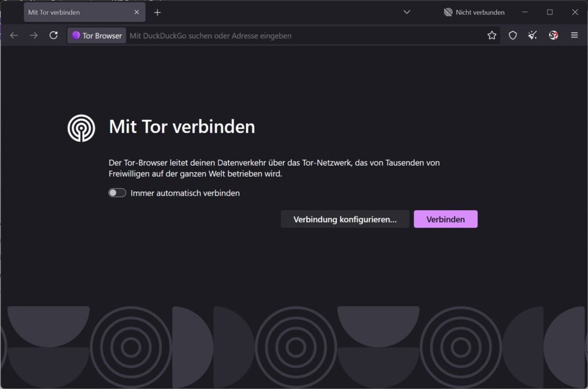Expand the list all tabs chevron
This screenshot has height=389, width=588.
[x=407, y=12]
